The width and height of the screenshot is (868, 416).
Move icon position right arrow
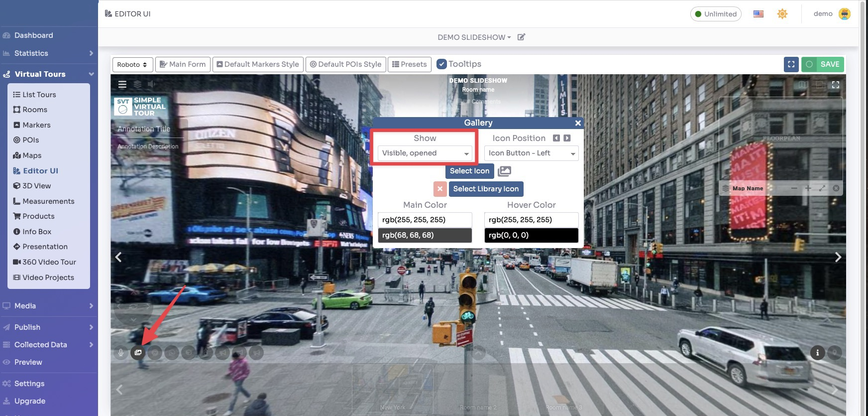(x=567, y=138)
